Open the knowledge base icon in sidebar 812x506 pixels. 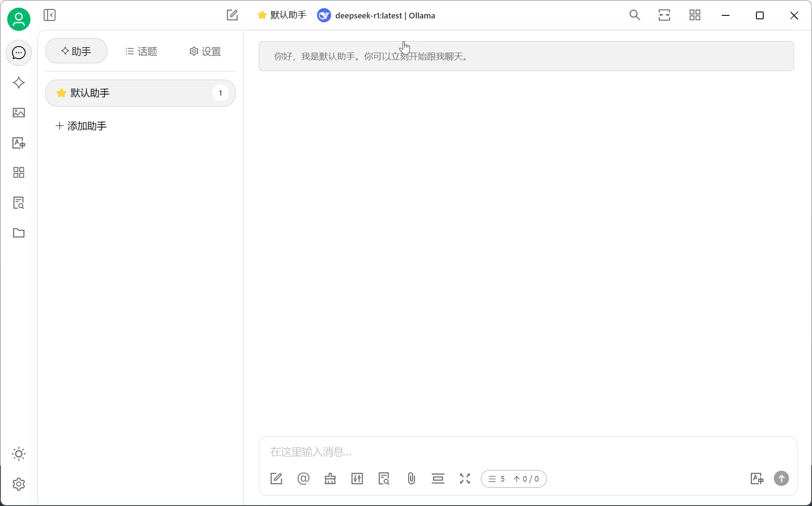pos(19,202)
